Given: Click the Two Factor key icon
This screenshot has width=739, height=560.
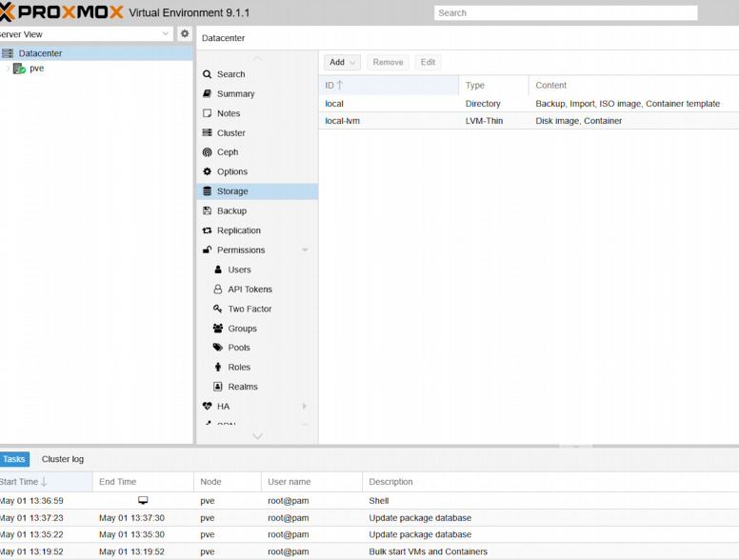Looking at the screenshot, I should 218,309.
